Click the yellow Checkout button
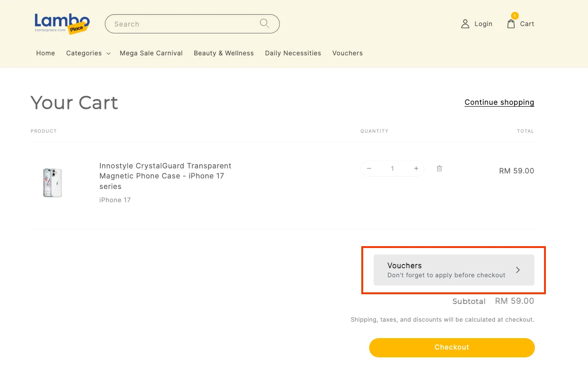This screenshot has width=588, height=388. click(452, 347)
